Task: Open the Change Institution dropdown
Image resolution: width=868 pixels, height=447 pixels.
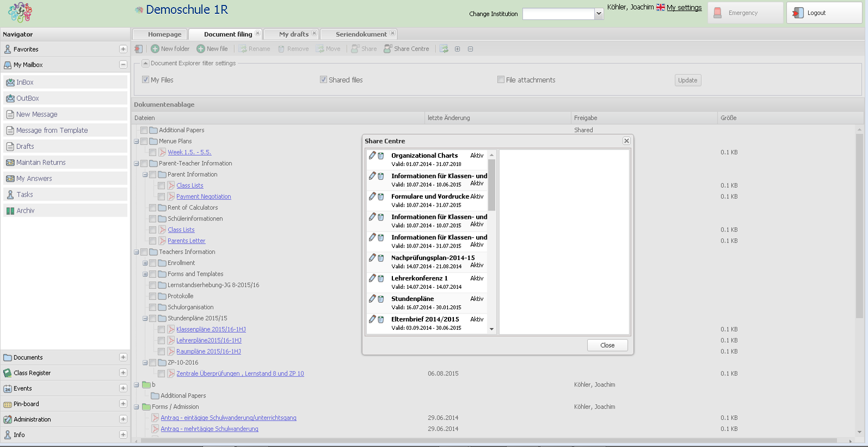Action: click(x=599, y=14)
